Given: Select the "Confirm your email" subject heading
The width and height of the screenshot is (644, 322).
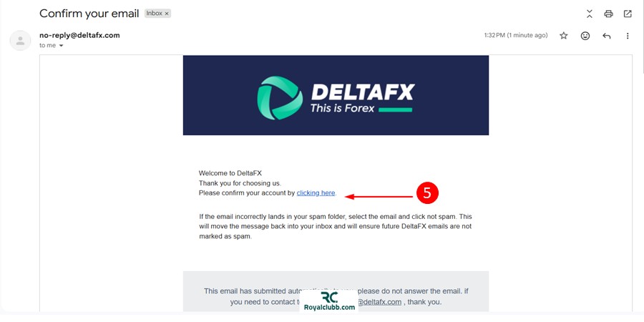Looking at the screenshot, I should (x=89, y=14).
